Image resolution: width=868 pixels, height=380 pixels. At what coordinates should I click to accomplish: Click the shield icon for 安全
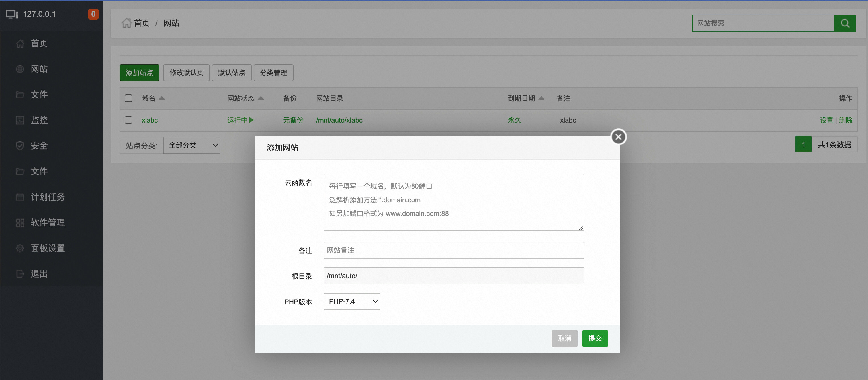(x=20, y=146)
